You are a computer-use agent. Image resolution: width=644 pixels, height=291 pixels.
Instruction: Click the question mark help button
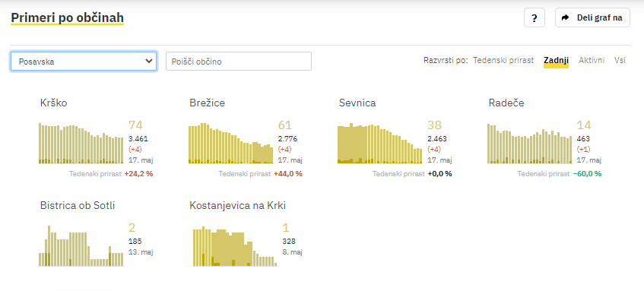coord(534,17)
